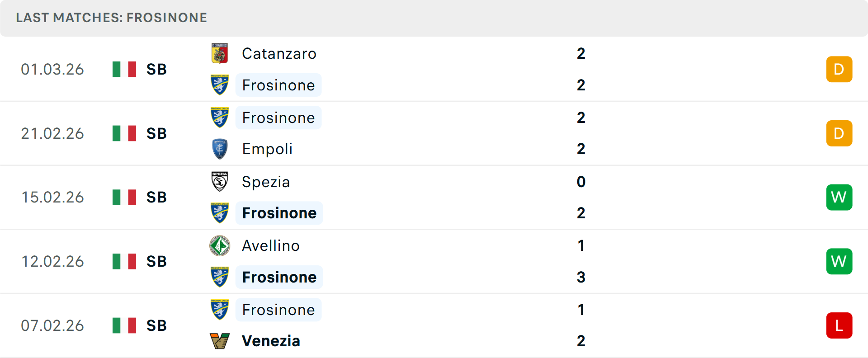Click the SB league label on 15.02.26 row
The width and height of the screenshot is (868, 358).
pos(156,197)
